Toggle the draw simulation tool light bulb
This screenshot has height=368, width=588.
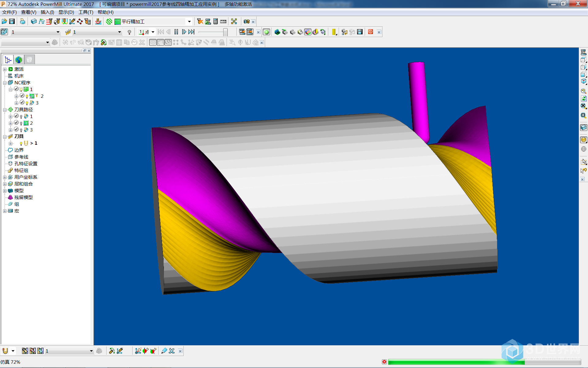tap(130, 32)
